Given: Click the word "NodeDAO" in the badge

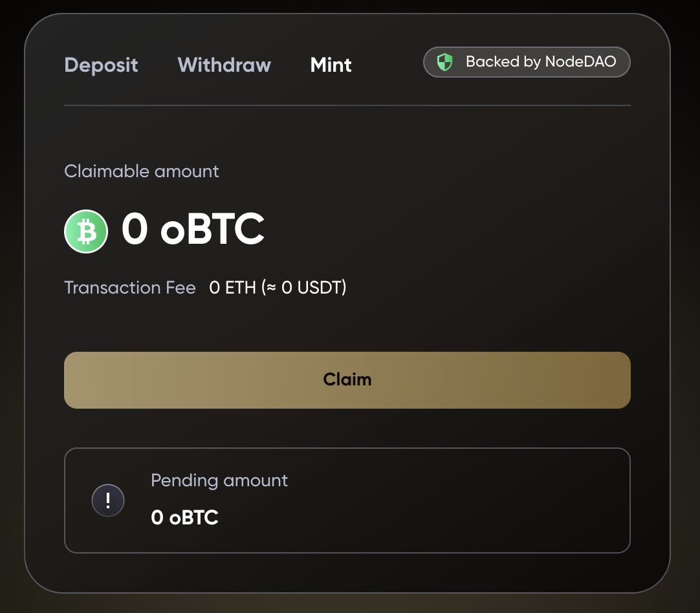Looking at the screenshot, I should (x=582, y=62).
